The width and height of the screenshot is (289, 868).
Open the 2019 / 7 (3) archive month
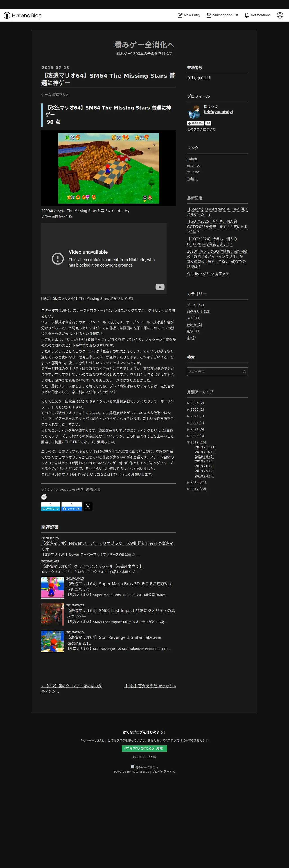204,461
